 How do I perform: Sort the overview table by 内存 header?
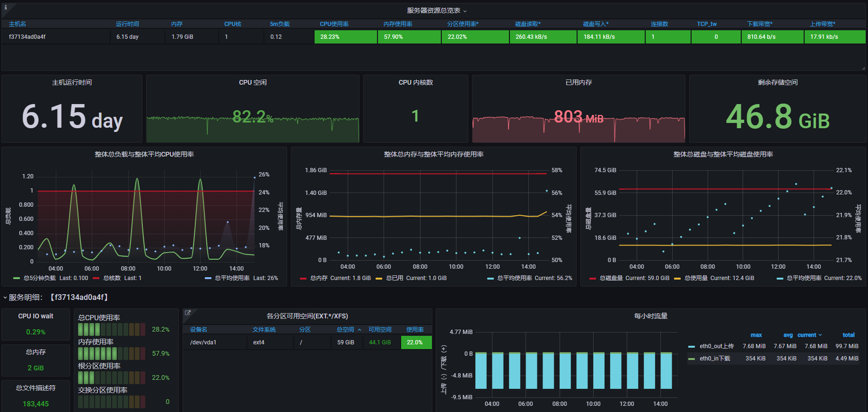click(x=177, y=24)
